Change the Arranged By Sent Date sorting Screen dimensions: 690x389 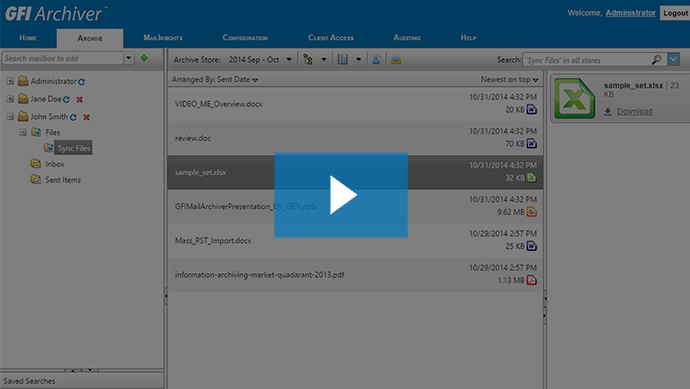tap(215, 80)
